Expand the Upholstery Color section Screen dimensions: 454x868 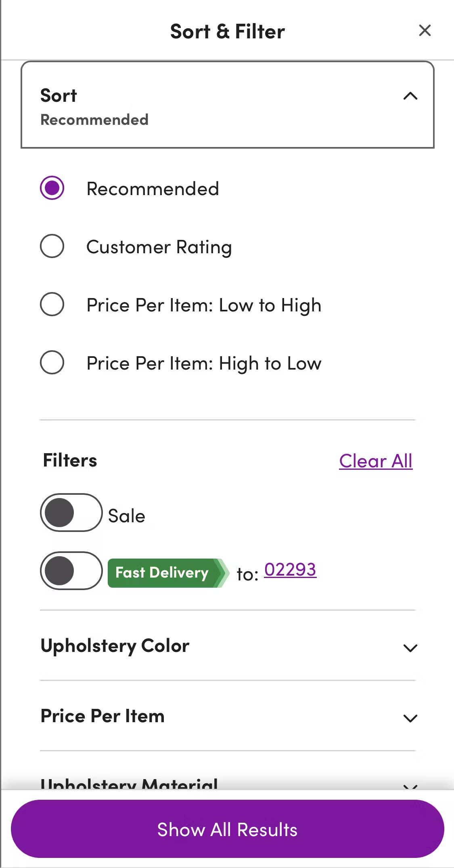pyautogui.click(x=410, y=648)
